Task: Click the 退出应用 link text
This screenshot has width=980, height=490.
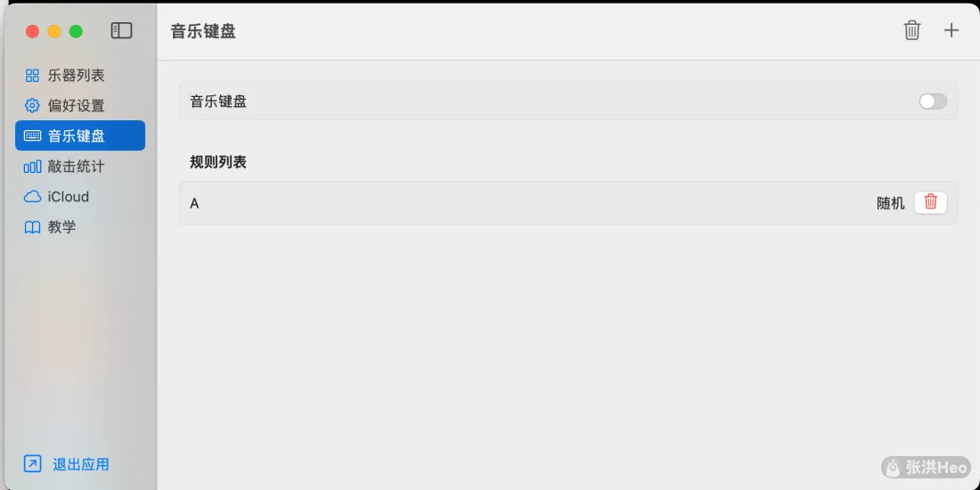Action: 80,464
